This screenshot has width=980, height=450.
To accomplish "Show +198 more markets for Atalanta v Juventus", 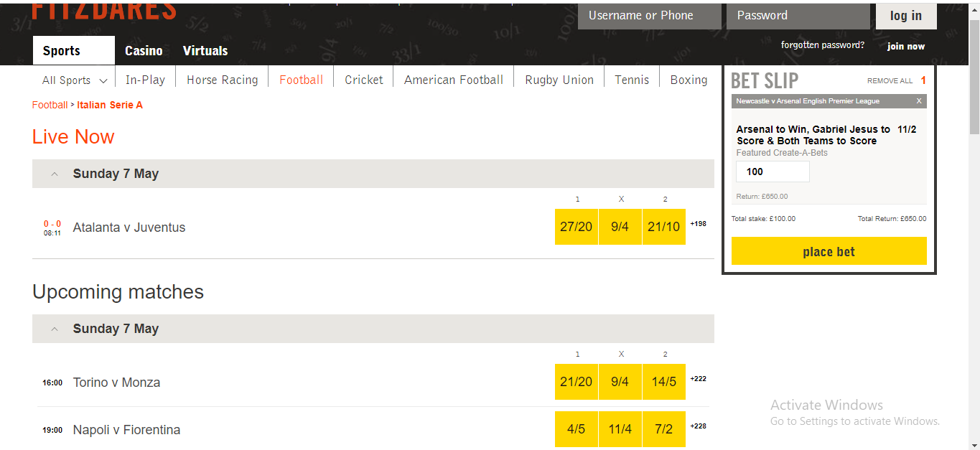I will [x=698, y=224].
